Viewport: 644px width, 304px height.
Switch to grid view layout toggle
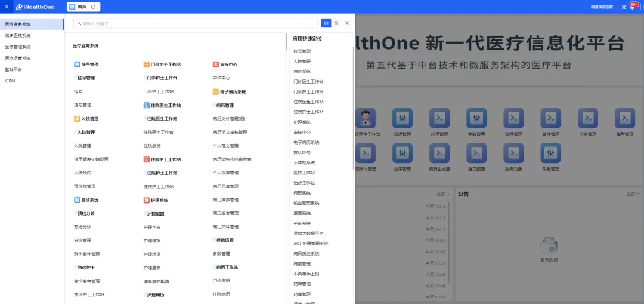tap(336, 23)
